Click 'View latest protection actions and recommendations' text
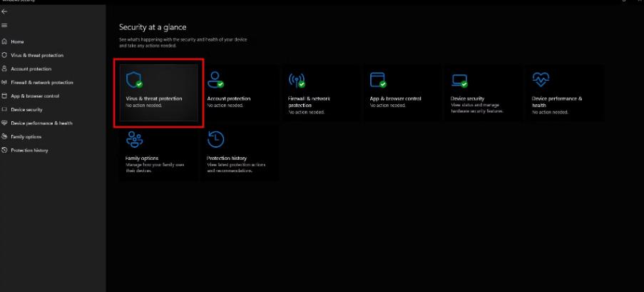Viewport: 644px width, 292px height. [x=236, y=168]
